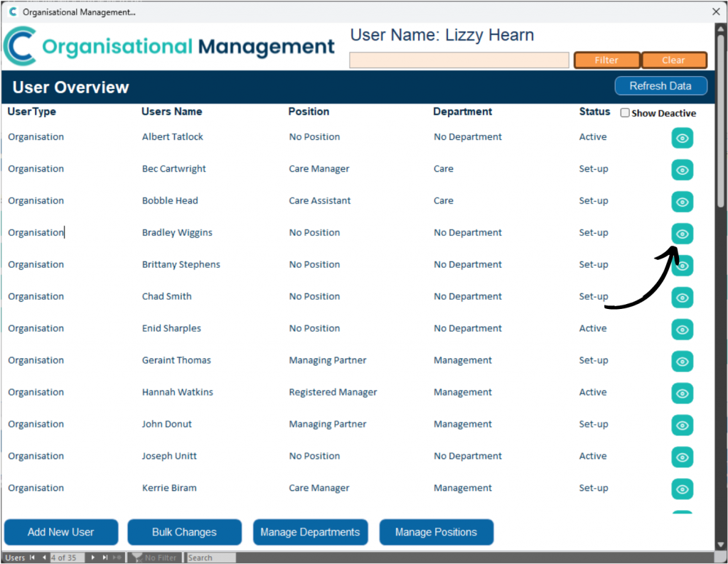
Task: Click scrollbar up arrow
Action: 721,28
